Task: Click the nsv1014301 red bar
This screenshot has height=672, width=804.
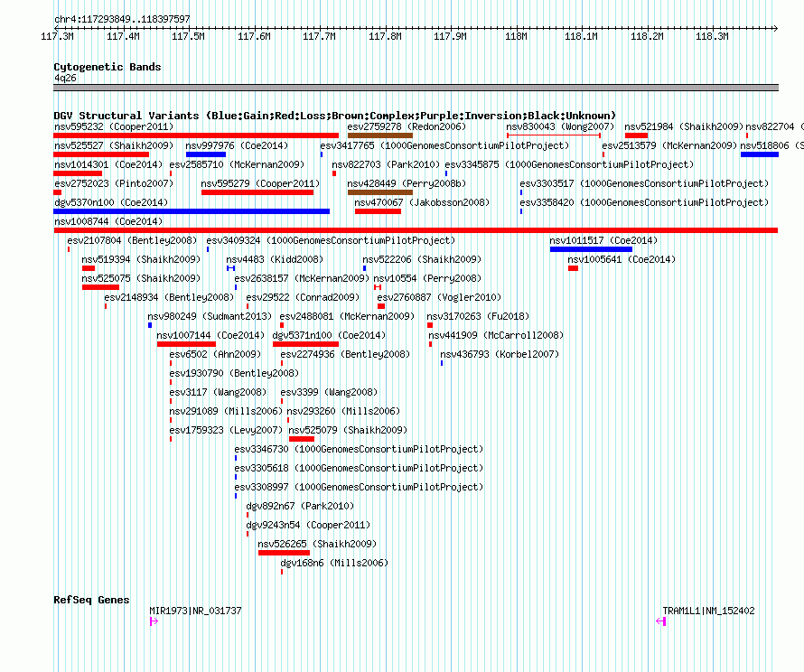Action: tap(78, 173)
